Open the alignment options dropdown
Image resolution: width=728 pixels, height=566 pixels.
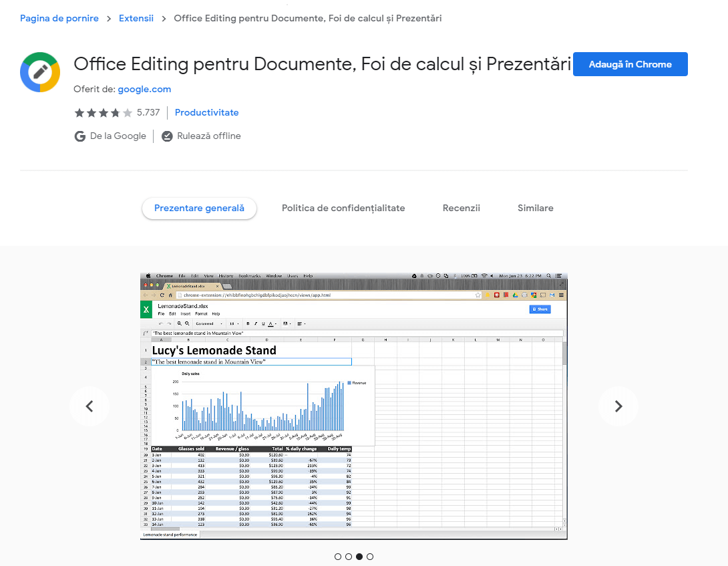[x=302, y=323]
